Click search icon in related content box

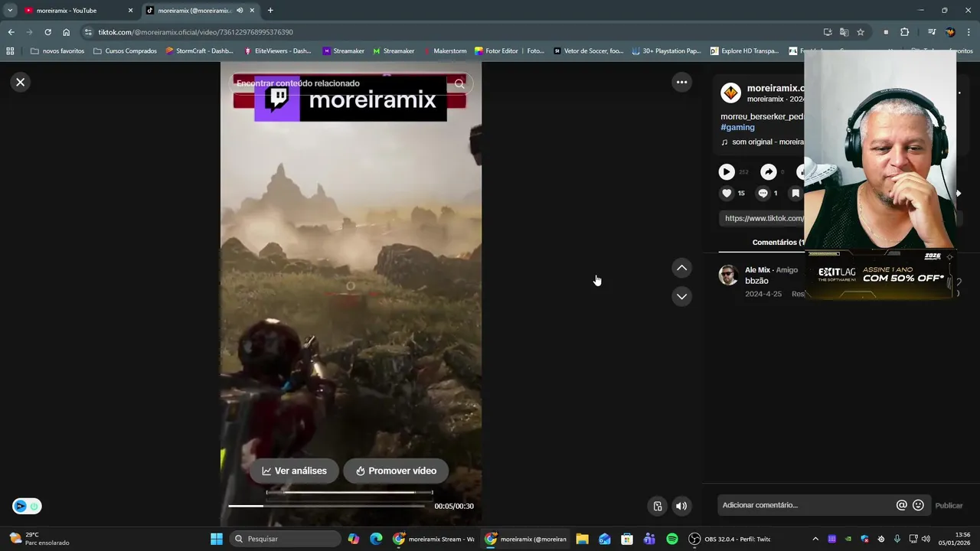tap(459, 83)
